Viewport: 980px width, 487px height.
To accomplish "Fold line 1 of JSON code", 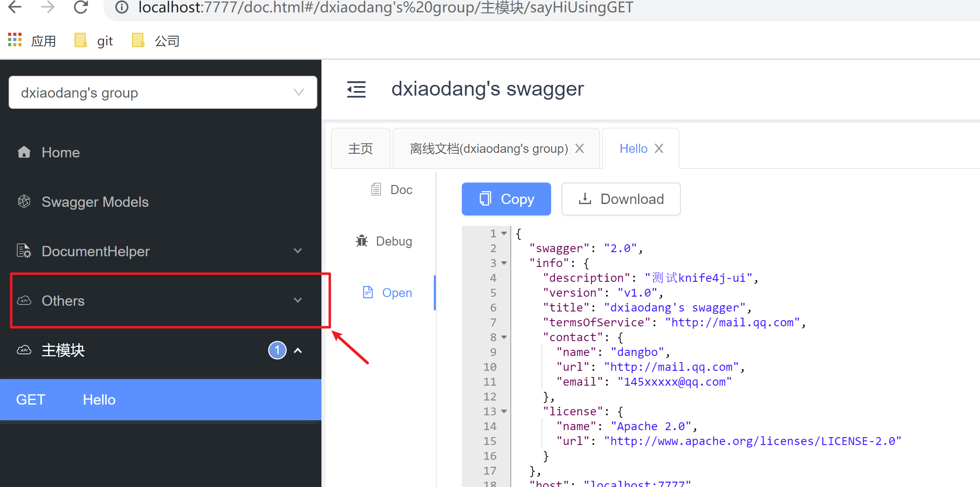I will [504, 234].
